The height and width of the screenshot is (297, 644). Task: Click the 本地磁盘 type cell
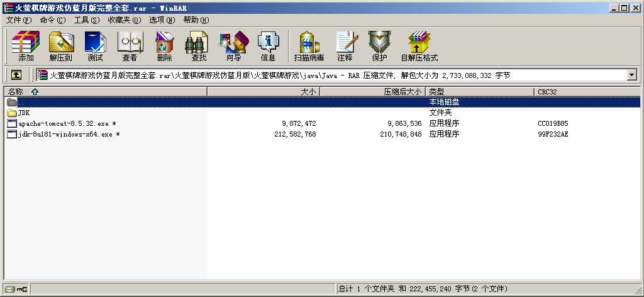click(x=444, y=102)
